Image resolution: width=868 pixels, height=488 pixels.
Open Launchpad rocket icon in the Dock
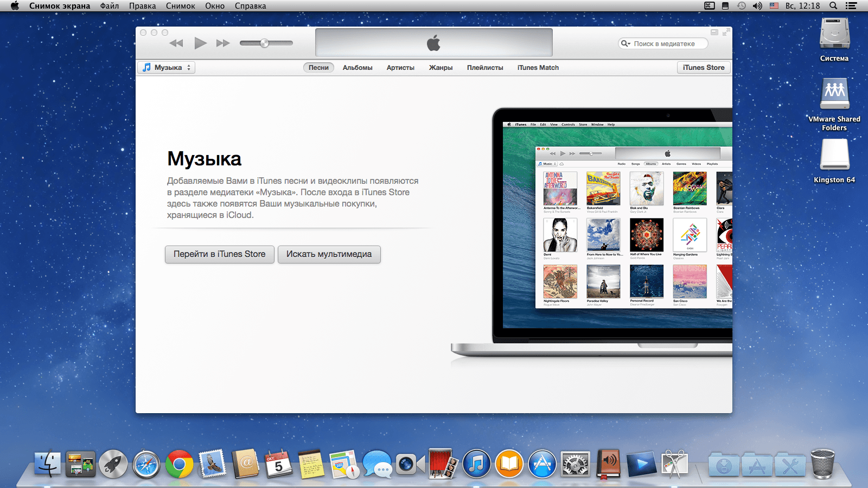pyautogui.click(x=113, y=464)
